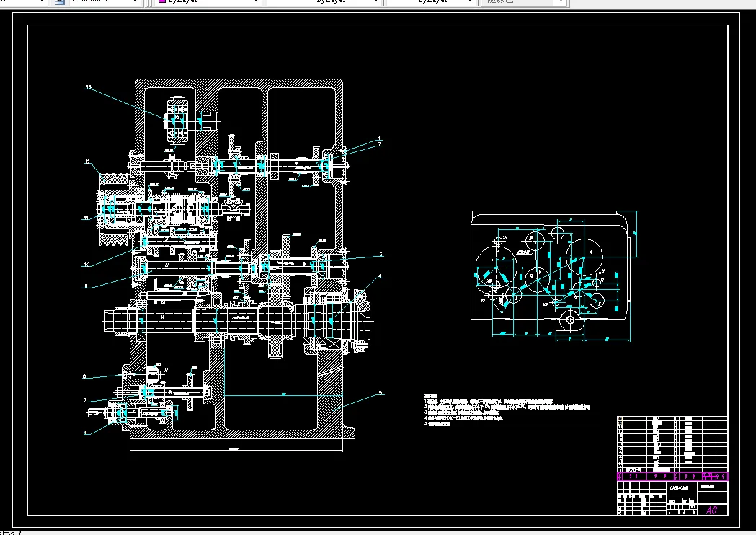Select the magenta A0 sheet size text
756x535 pixels.
point(711,510)
